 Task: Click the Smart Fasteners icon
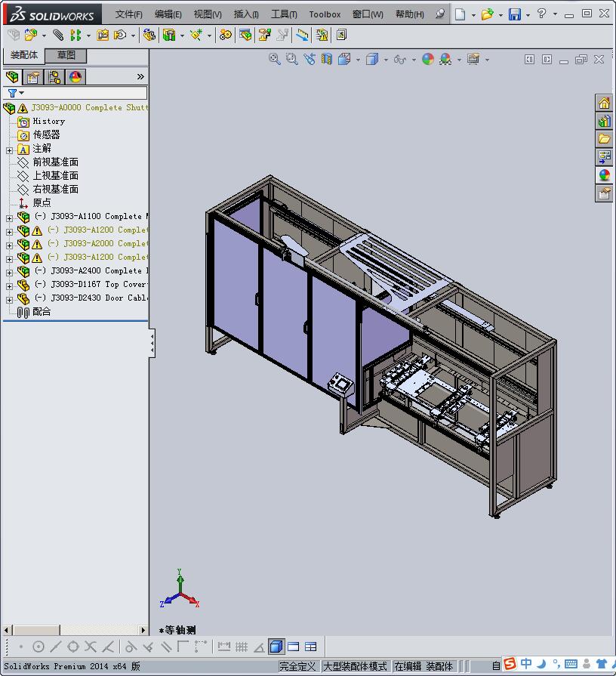point(103,35)
